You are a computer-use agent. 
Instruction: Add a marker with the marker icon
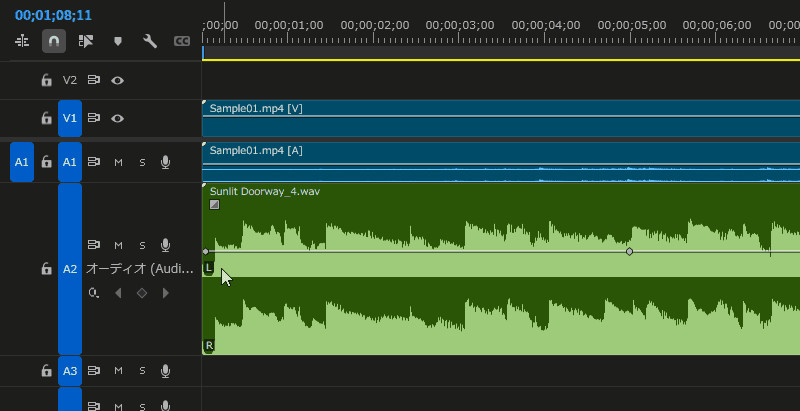click(x=118, y=41)
